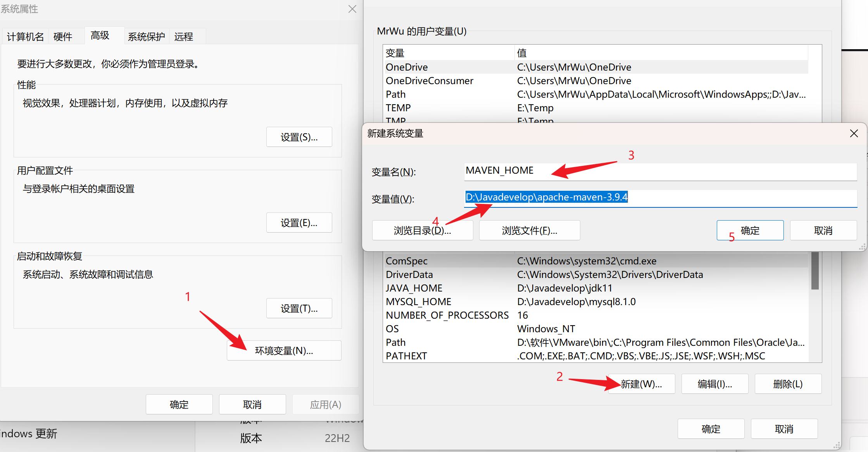
Task: Open 性能 settings via 设置(S) button
Action: 299,136
